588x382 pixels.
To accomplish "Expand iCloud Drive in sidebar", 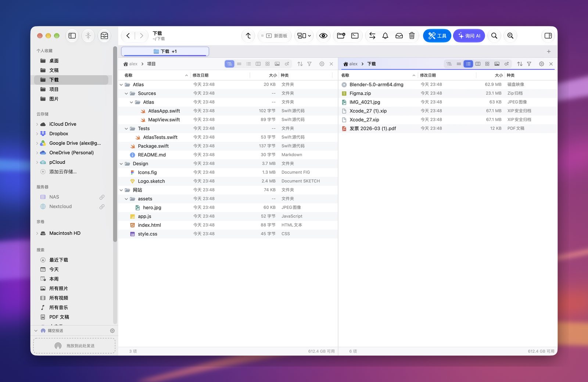I will [37, 124].
